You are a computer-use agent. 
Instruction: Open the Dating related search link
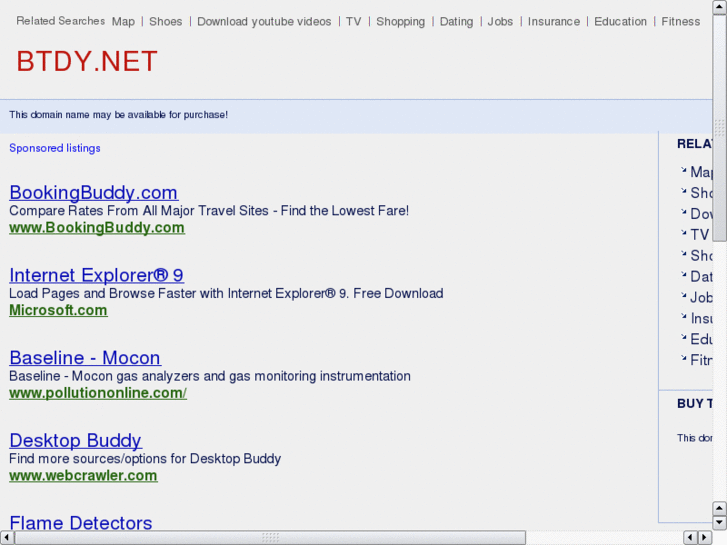[456, 21]
